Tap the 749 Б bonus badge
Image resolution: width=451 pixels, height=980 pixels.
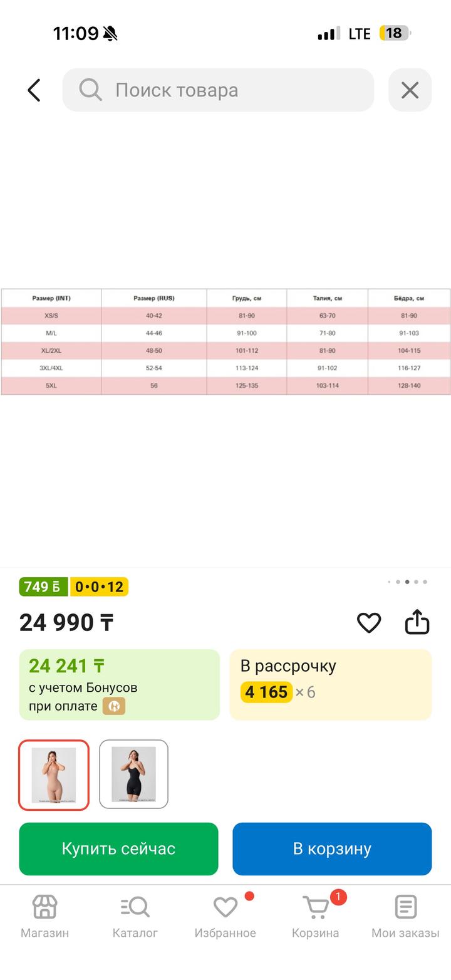tap(43, 587)
